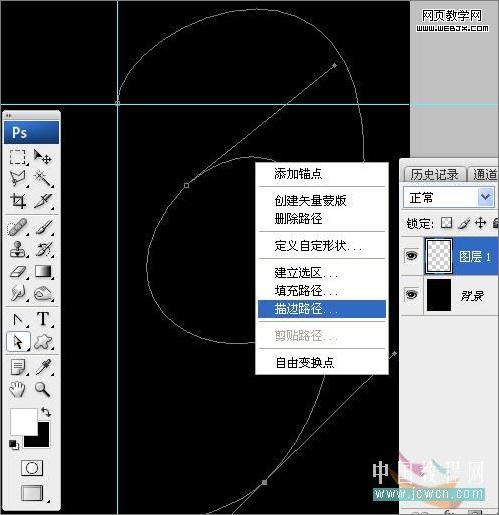The height and width of the screenshot is (515, 499).
Task: Choose 自由变换点 from context menu
Action: click(322, 362)
